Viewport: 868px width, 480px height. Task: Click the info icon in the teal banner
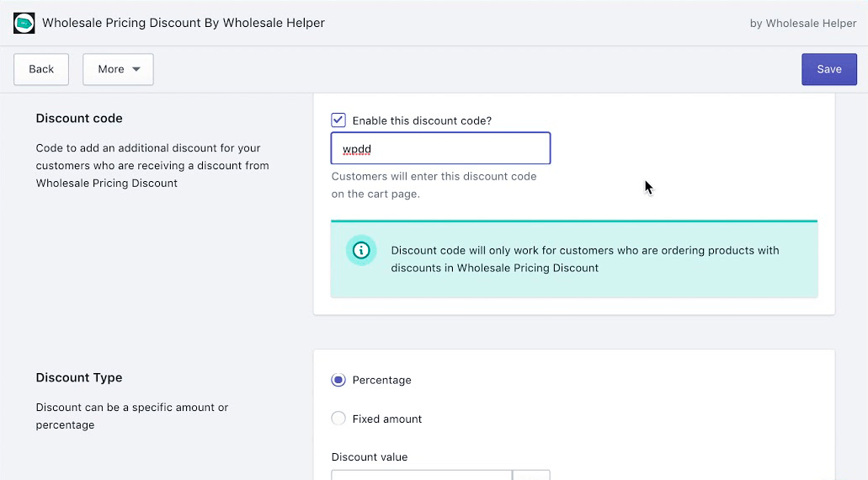click(361, 250)
